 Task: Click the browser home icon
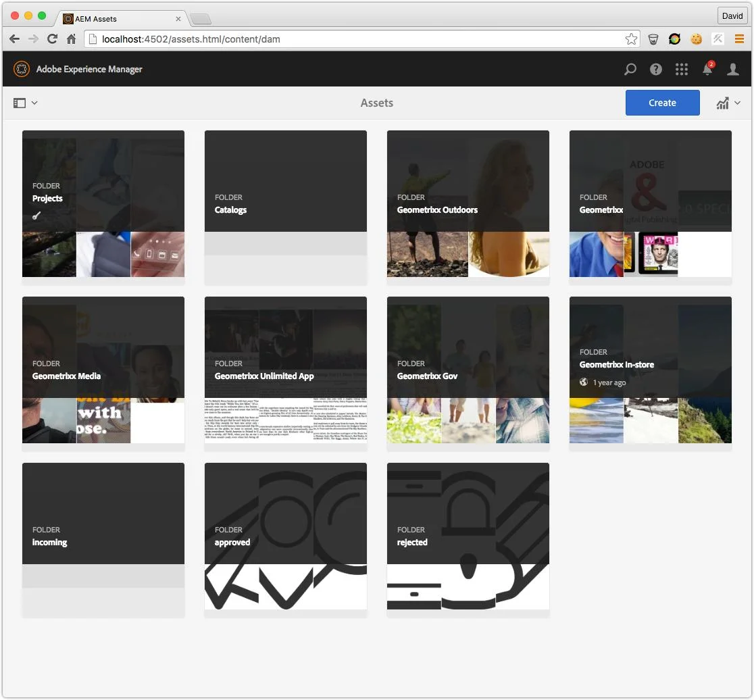pos(71,39)
